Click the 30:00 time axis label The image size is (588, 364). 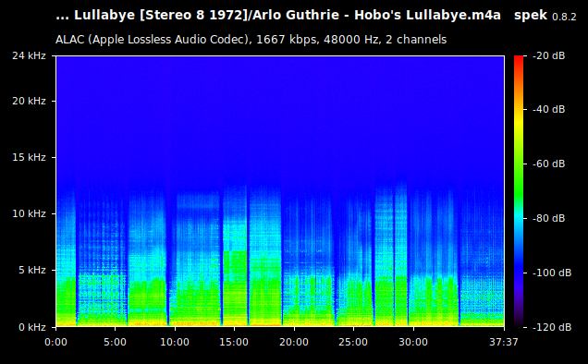coord(413,342)
